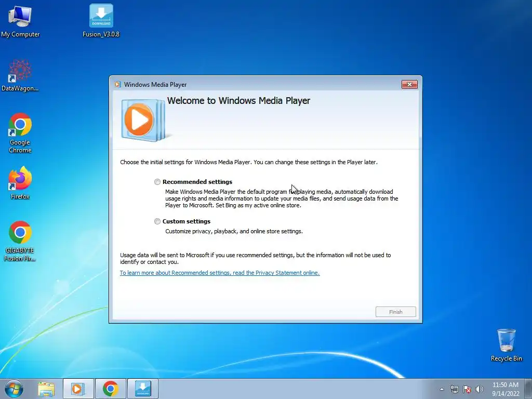Screen dimensions: 532x399
Task: Click the Chrome taskbar button
Action: 111,389
